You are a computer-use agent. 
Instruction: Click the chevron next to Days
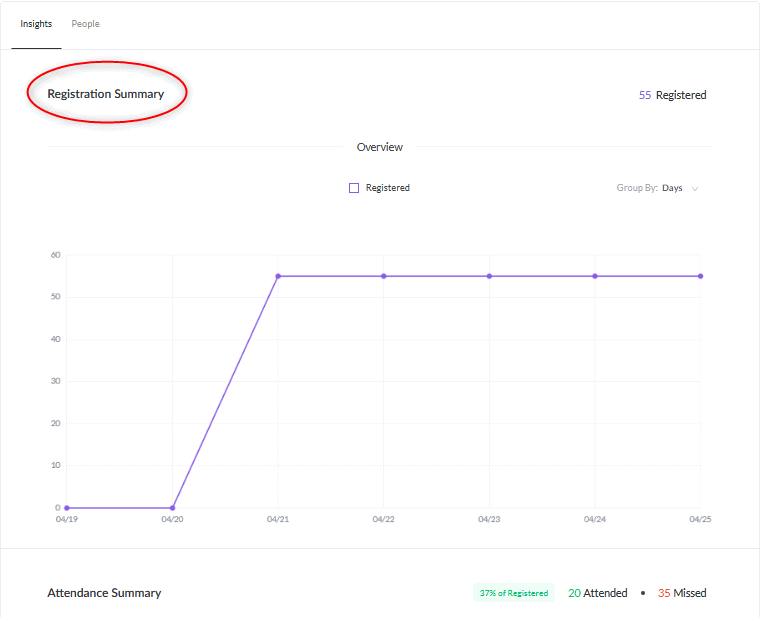(695, 189)
